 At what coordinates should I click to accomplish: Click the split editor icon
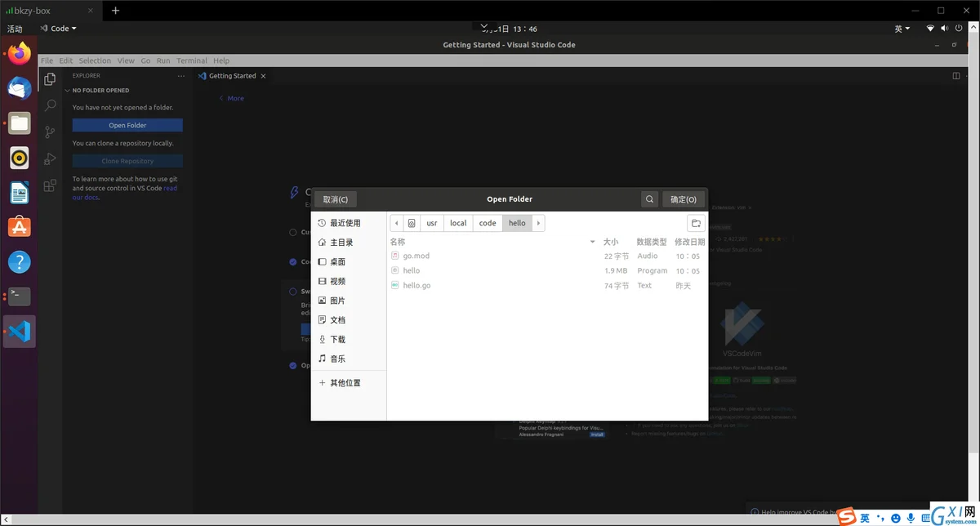[956, 76]
